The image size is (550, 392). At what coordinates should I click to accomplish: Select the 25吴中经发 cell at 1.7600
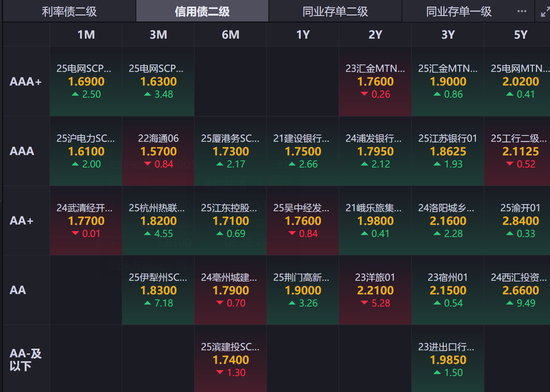pos(303,221)
